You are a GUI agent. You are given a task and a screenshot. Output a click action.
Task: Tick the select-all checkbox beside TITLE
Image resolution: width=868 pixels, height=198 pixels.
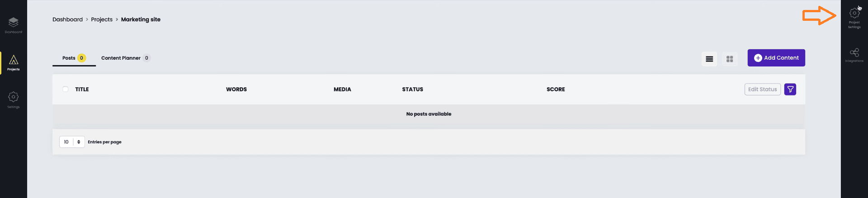click(66, 90)
